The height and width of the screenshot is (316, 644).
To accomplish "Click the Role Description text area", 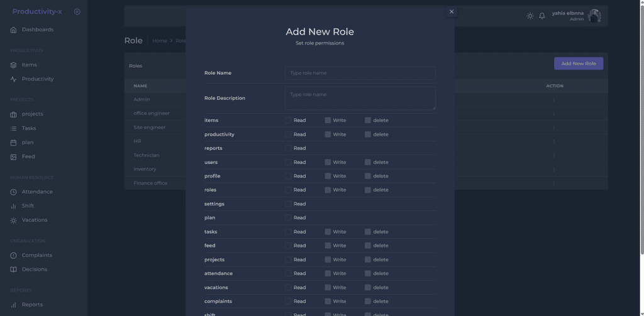I will coord(360,98).
